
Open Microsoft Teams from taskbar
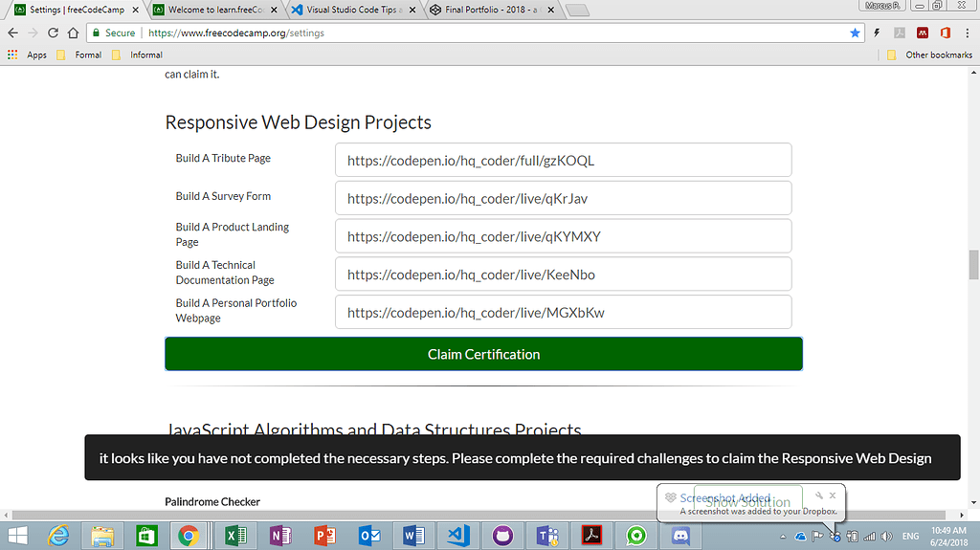547,536
